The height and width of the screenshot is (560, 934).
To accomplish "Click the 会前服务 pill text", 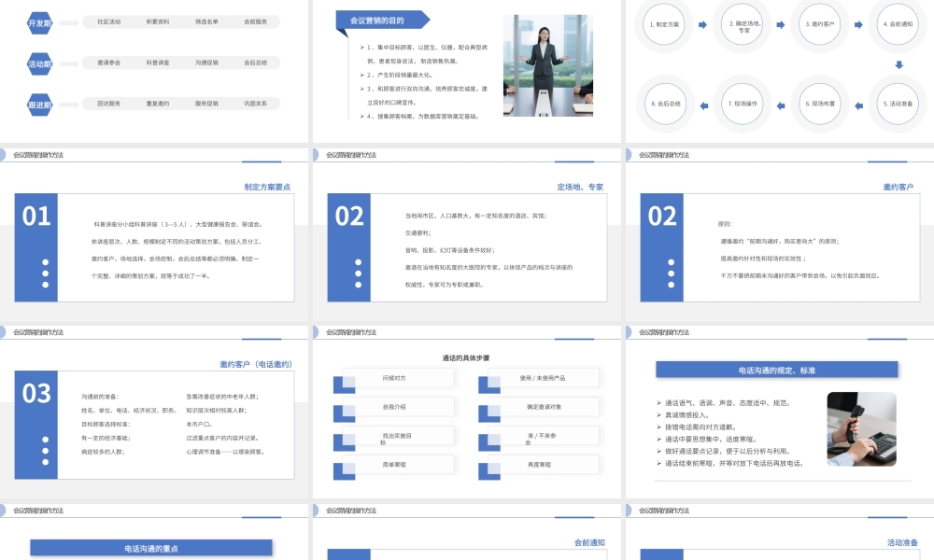I will click(x=256, y=22).
